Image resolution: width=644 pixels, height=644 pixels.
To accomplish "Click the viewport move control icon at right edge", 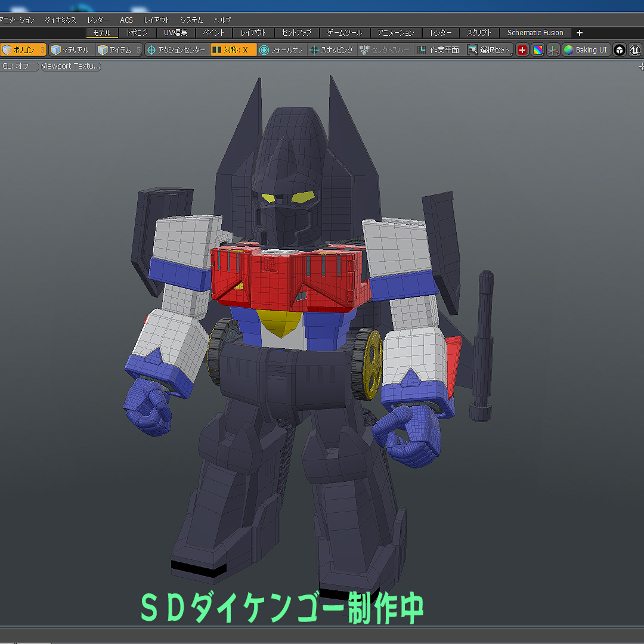I will 641,67.
